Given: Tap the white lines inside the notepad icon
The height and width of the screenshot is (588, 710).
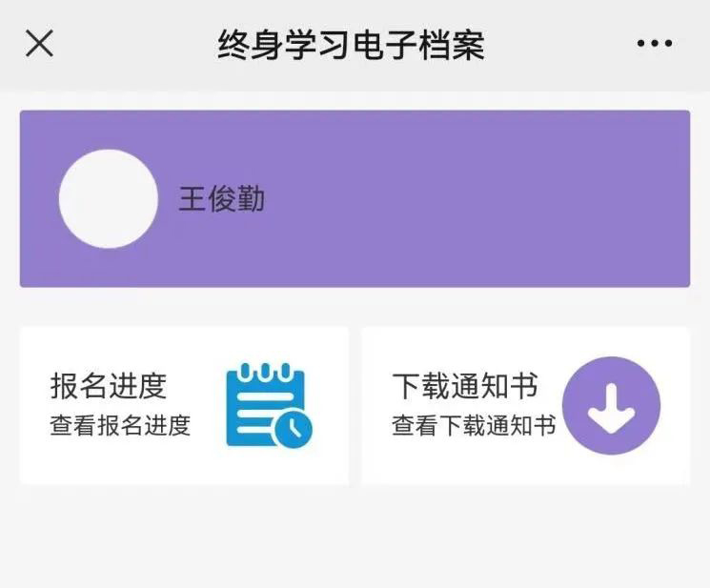Looking at the screenshot, I should [255, 413].
